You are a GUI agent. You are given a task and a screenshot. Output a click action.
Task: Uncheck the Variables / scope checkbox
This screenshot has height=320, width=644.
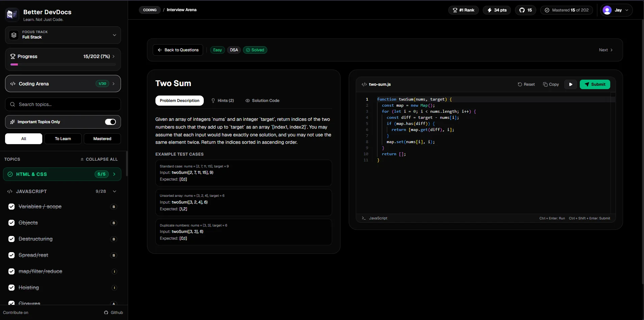[11, 207]
